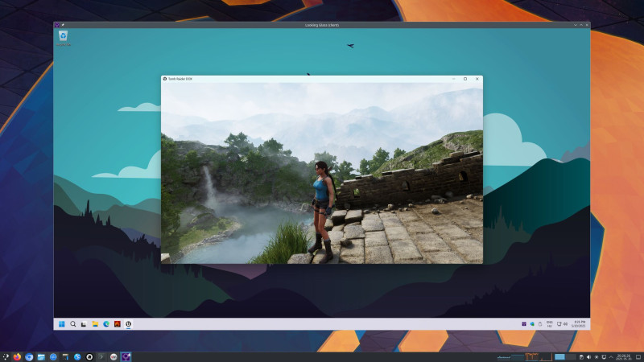Minimize the Tomb Raider DOX window

(x=454, y=79)
